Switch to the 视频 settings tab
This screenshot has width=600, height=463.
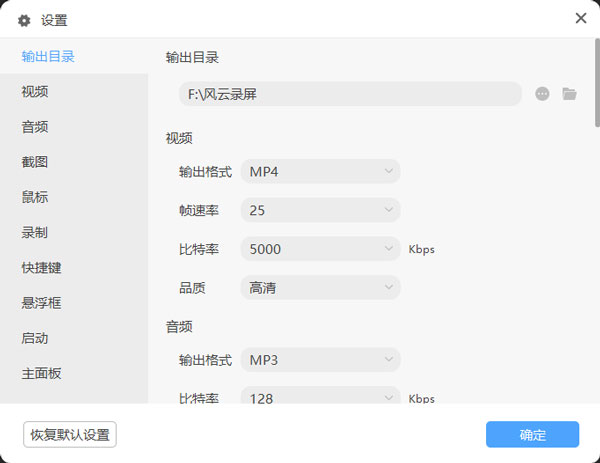(x=35, y=92)
